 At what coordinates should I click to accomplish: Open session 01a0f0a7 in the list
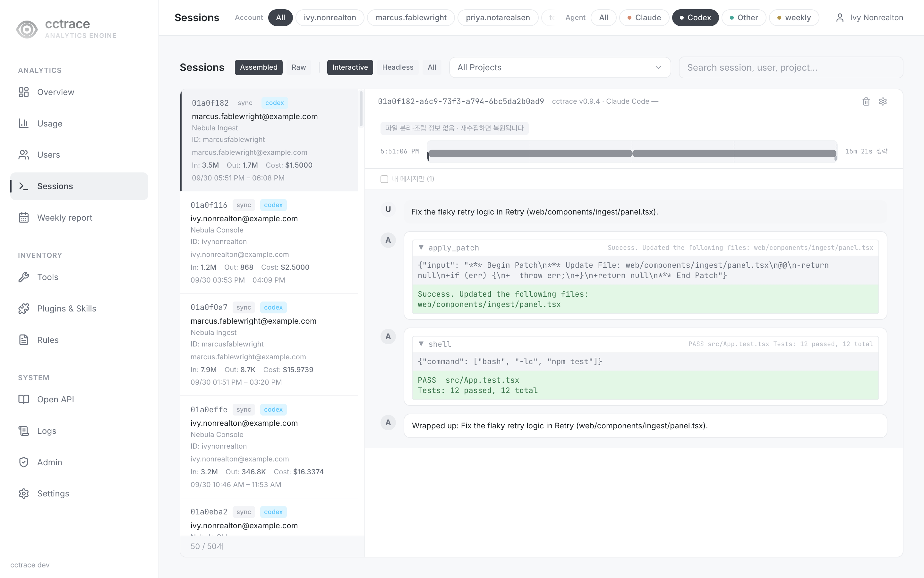269,345
